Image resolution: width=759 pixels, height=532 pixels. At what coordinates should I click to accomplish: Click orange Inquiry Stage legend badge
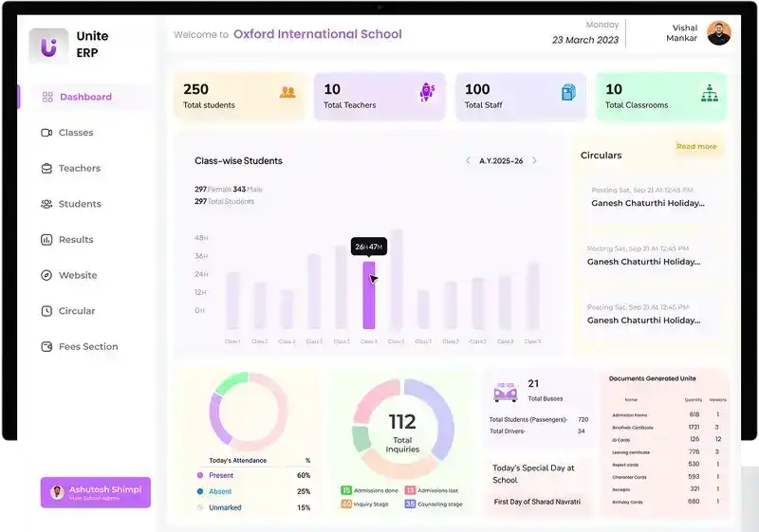tap(346, 504)
